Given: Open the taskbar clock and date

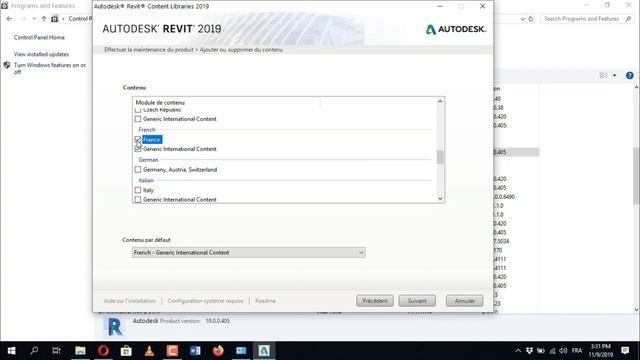Looking at the screenshot, I should 600,351.
